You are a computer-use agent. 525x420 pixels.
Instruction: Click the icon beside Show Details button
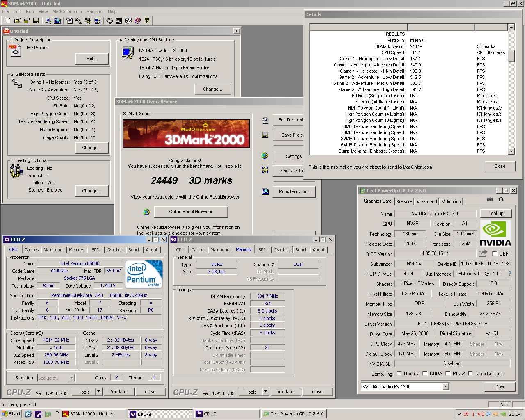tap(265, 170)
